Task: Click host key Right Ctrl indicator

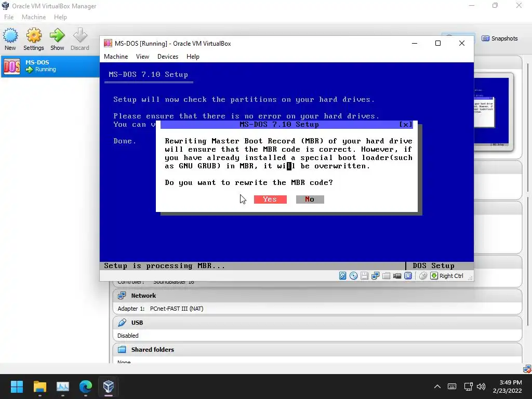Action: click(447, 276)
